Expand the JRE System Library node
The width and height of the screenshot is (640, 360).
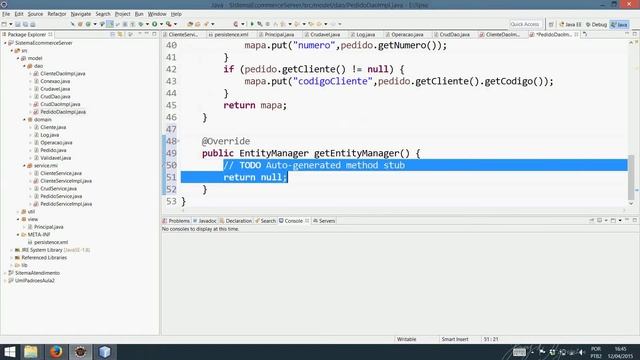click(12, 250)
